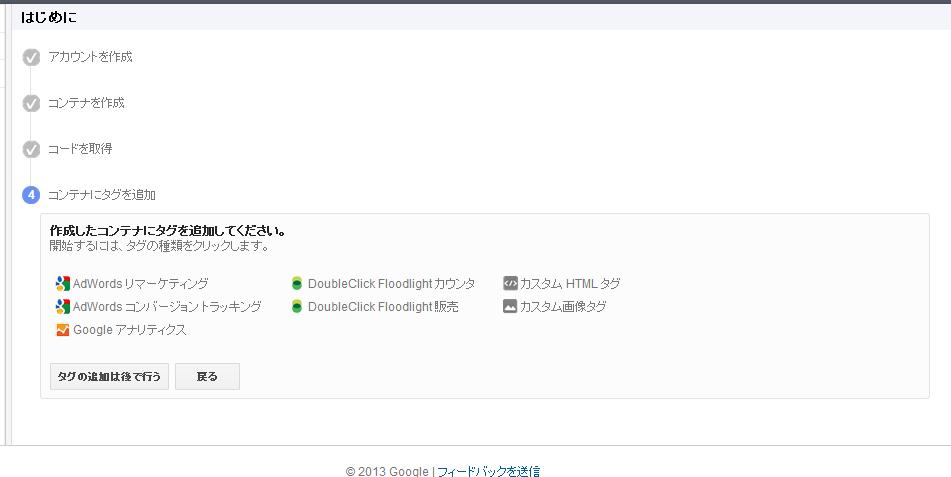Pick the カスタム画像タグ option
Image resolution: width=951 pixels, height=477 pixels.
point(563,306)
